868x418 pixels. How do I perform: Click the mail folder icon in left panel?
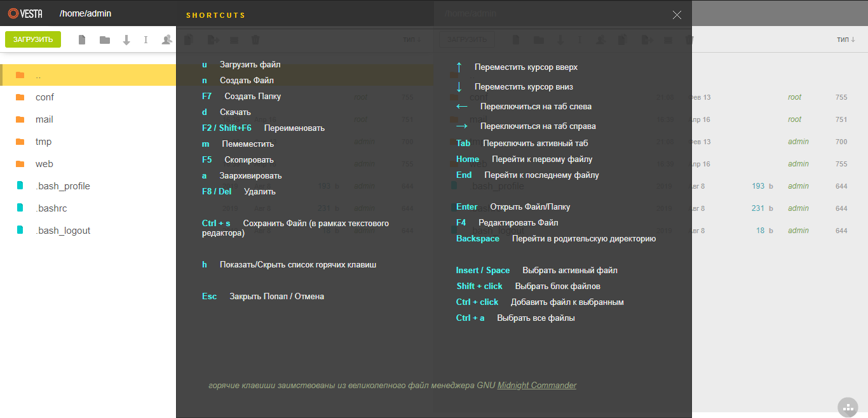click(x=20, y=119)
